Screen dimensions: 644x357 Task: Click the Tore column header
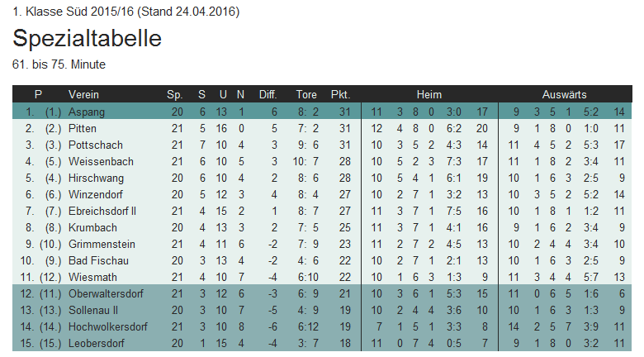click(306, 94)
